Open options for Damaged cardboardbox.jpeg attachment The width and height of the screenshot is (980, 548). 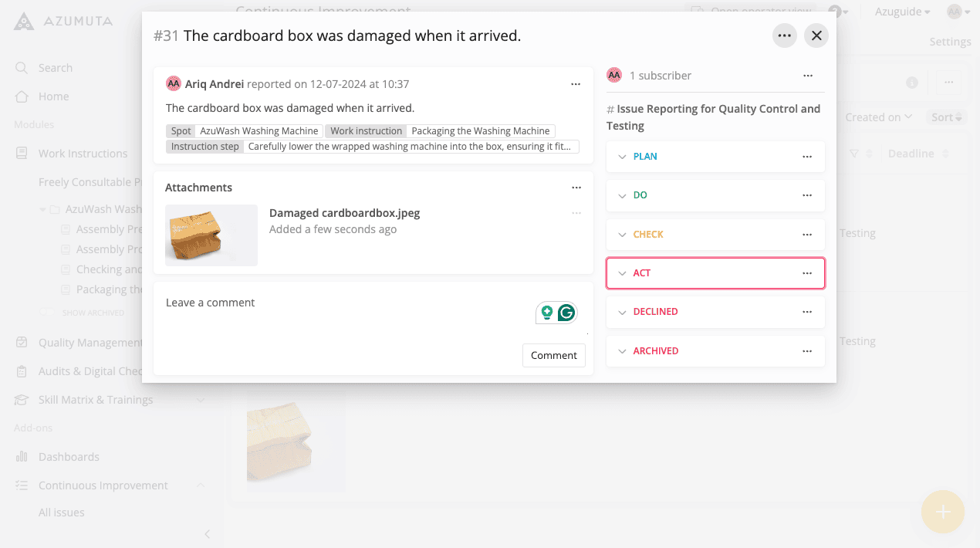click(x=576, y=213)
